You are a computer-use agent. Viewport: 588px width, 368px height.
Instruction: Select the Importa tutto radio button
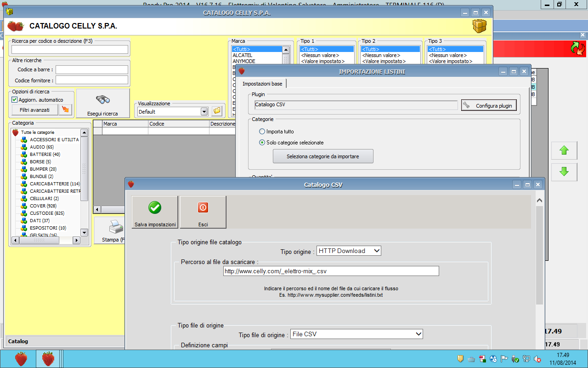tap(262, 132)
